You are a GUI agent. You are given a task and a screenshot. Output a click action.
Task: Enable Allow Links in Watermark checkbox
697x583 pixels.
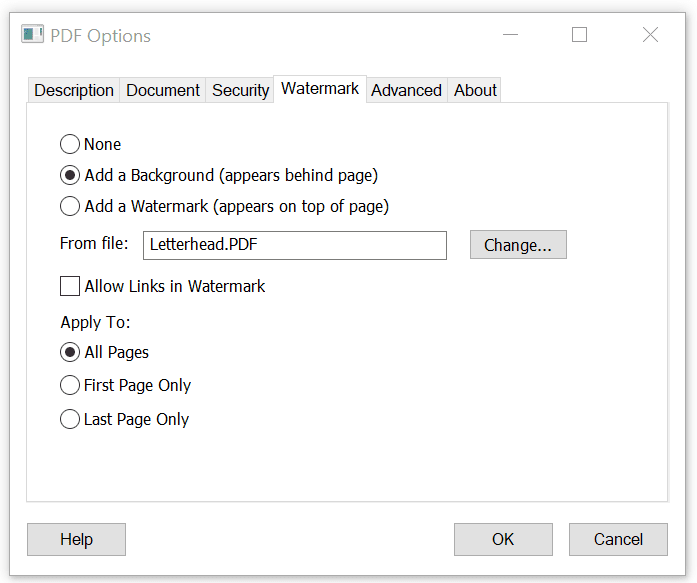70,286
